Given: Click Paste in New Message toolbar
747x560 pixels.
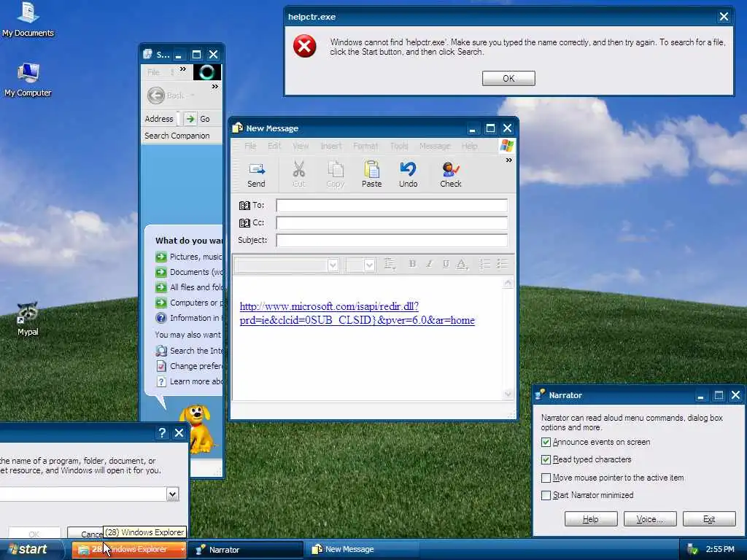Looking at the screenshot, I should pos(371,175).
